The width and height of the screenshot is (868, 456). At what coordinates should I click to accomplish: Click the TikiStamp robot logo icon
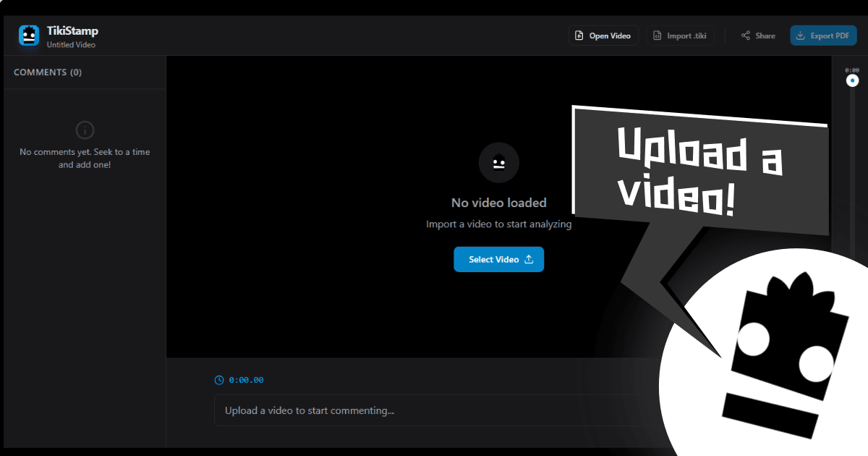tap(29, 35)
